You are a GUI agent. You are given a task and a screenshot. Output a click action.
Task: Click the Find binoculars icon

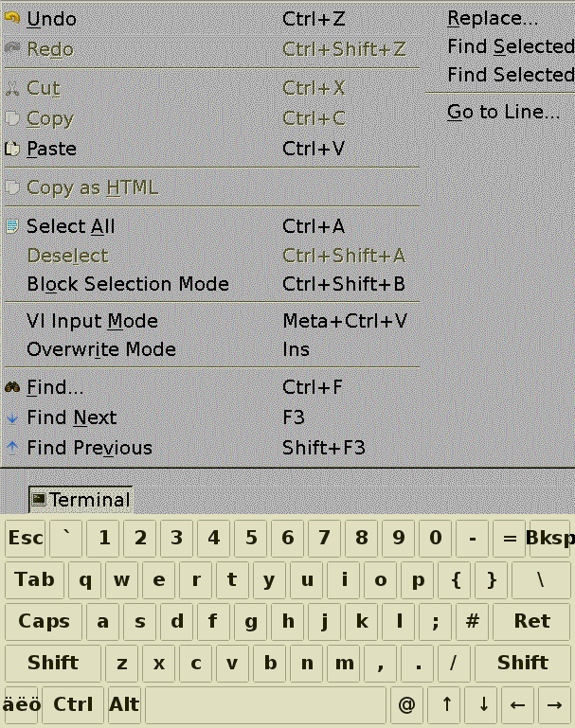pyautogui.click(x=12, y=387)
